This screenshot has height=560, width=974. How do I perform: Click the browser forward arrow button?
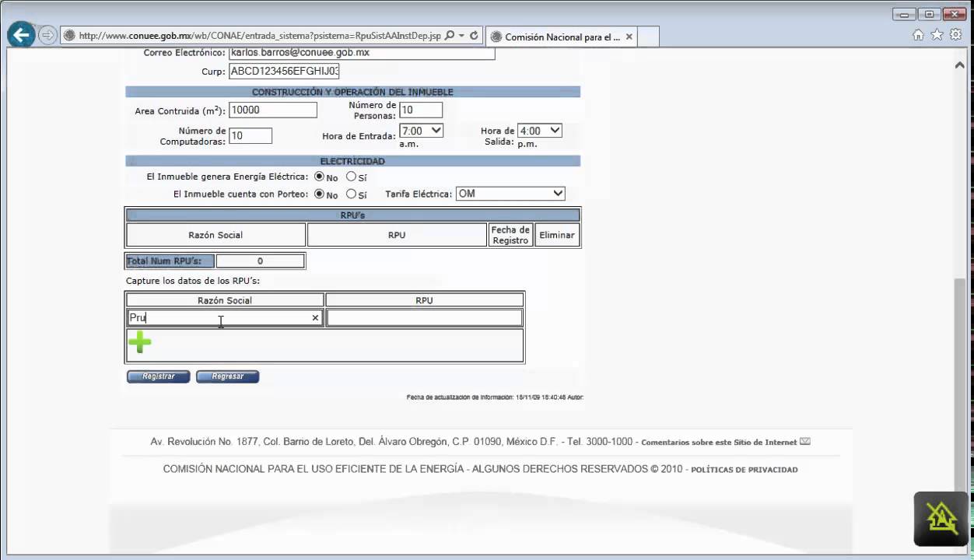(47, 35)
